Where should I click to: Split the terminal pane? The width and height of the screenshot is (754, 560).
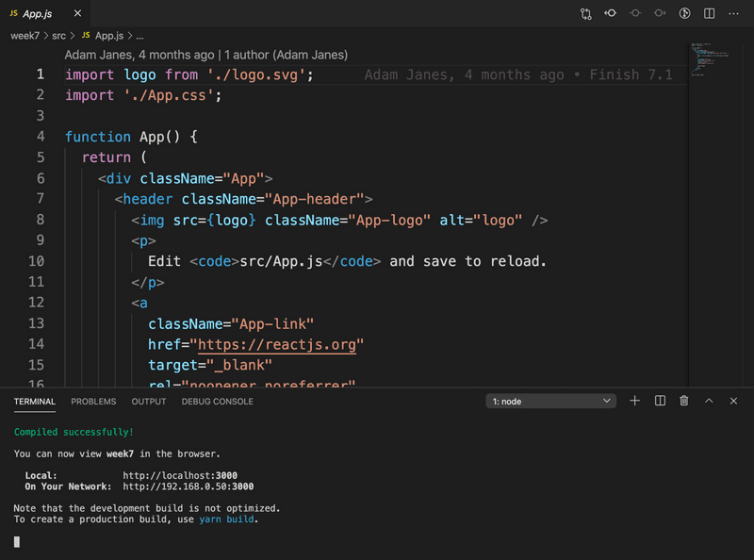click(660, 401)
